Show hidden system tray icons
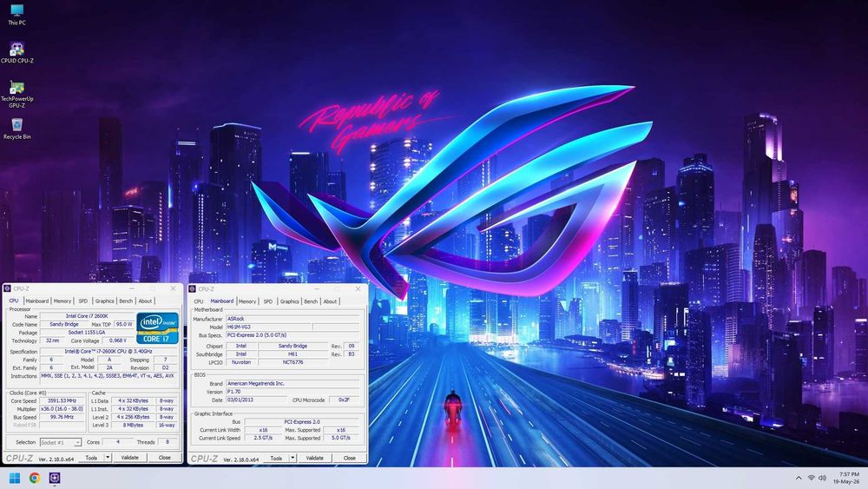This screenshot has width=868, height=489. 799,478
